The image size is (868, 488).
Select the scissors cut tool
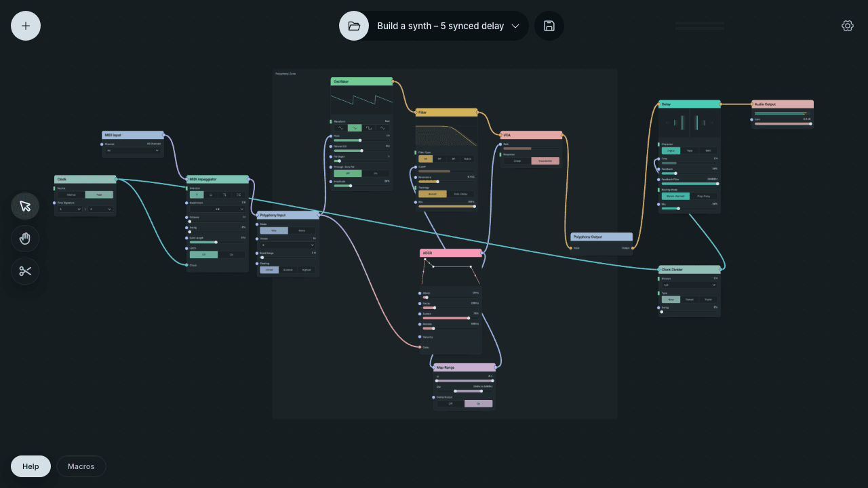25,271
